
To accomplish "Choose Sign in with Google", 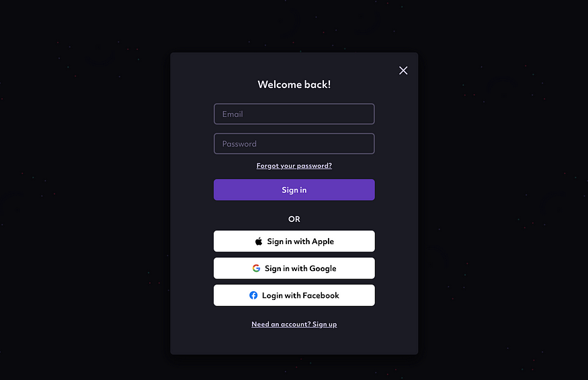I will (x=294, y=268).
